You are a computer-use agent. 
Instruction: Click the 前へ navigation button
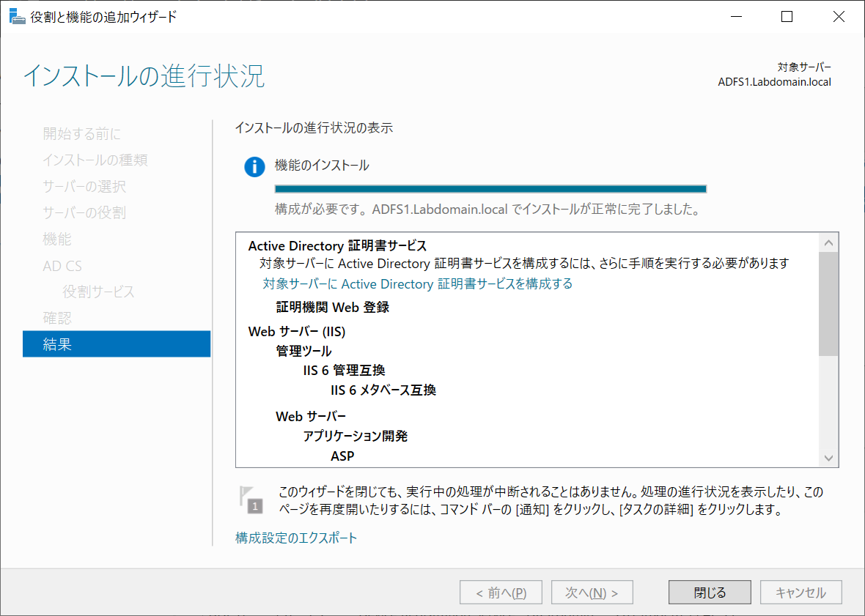point(501,592)
